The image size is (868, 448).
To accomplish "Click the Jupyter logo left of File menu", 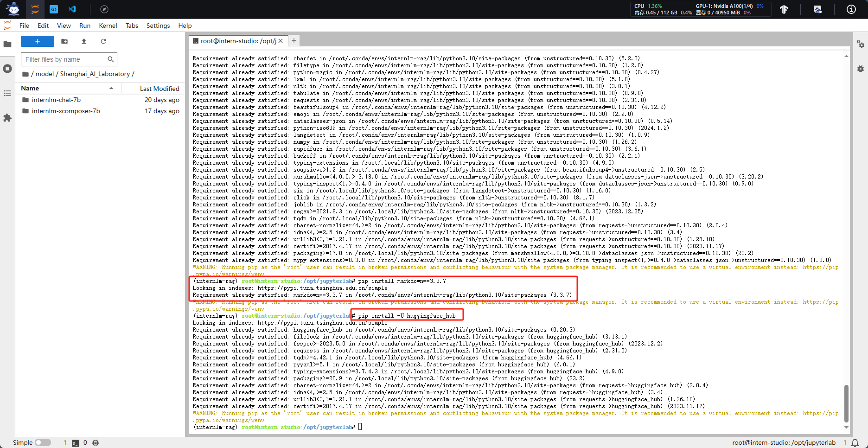I will (x=7, y=25).
